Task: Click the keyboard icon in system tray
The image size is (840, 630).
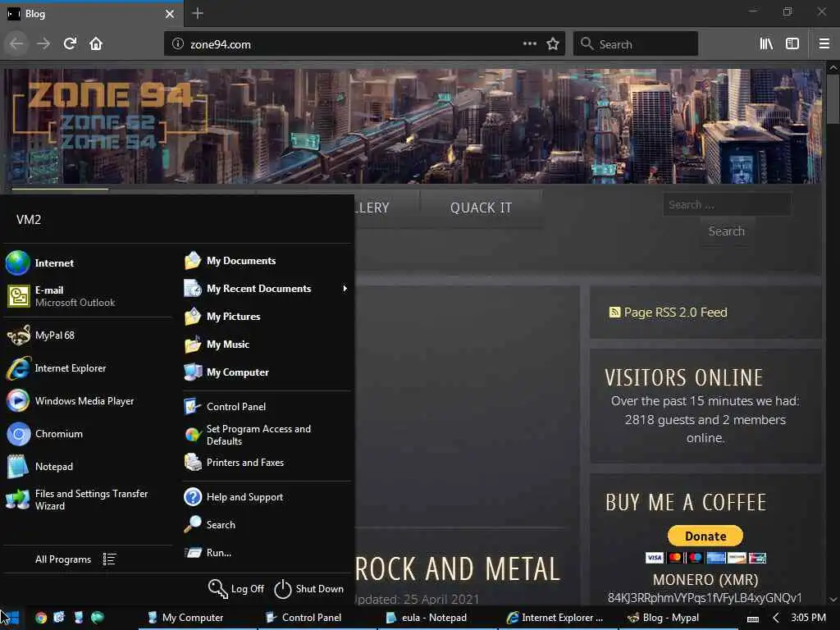Action: [x=753, y=619]
